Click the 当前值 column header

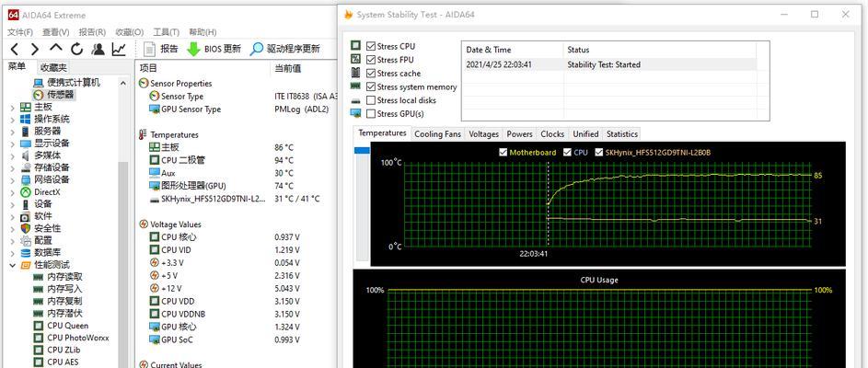coord(288,68)
